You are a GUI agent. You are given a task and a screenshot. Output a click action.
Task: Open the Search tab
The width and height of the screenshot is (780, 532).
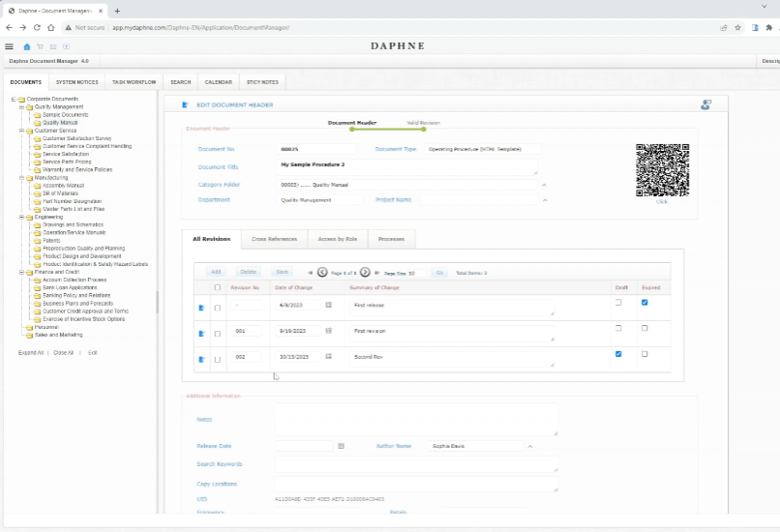pos(181,82)
